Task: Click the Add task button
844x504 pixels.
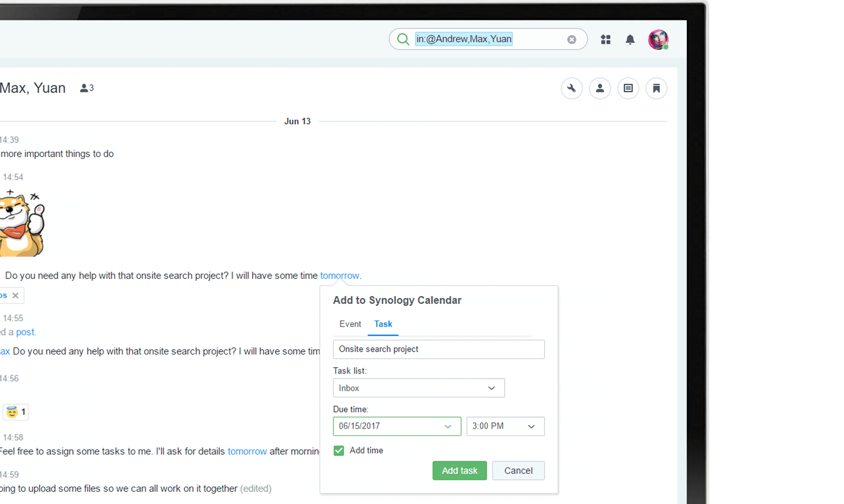Action: [459, 470]
